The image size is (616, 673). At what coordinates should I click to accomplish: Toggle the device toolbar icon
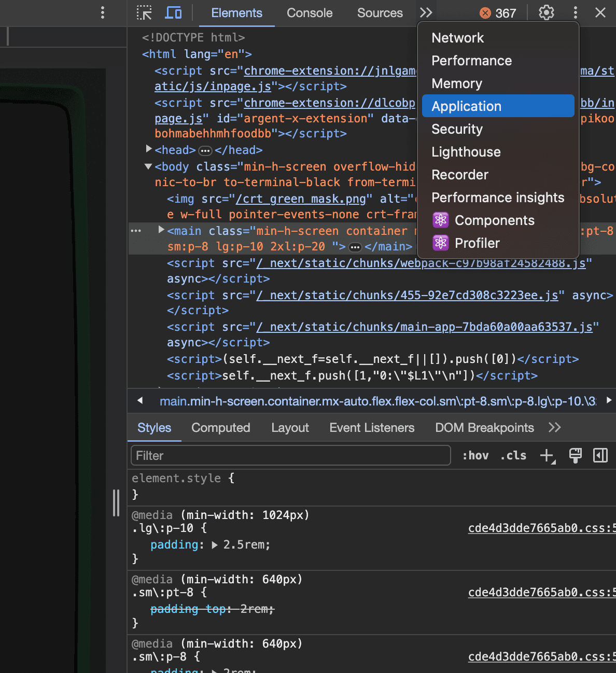173,13
